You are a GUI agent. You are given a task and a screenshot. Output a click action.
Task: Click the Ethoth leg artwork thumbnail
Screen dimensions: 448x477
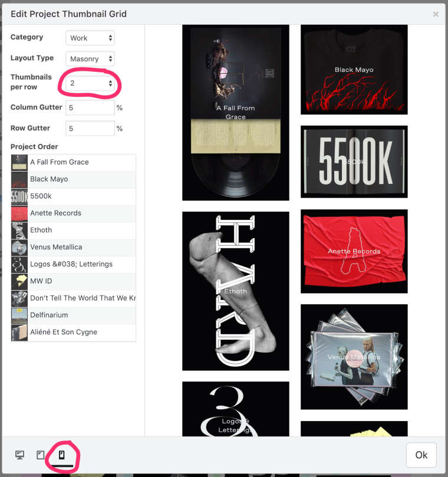point(235,291)
